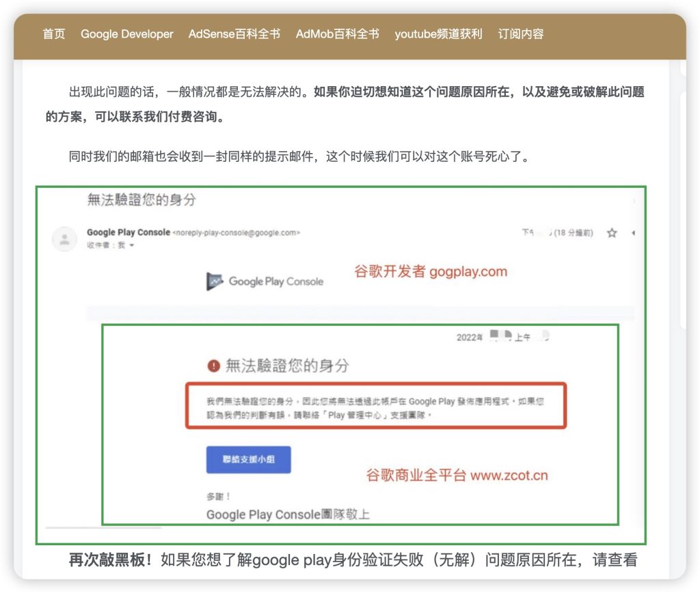This screenshot has width=700, height=593.
Task: Click the Google Play Console logo
Action: pyautogui.click(x=265, y=281)
